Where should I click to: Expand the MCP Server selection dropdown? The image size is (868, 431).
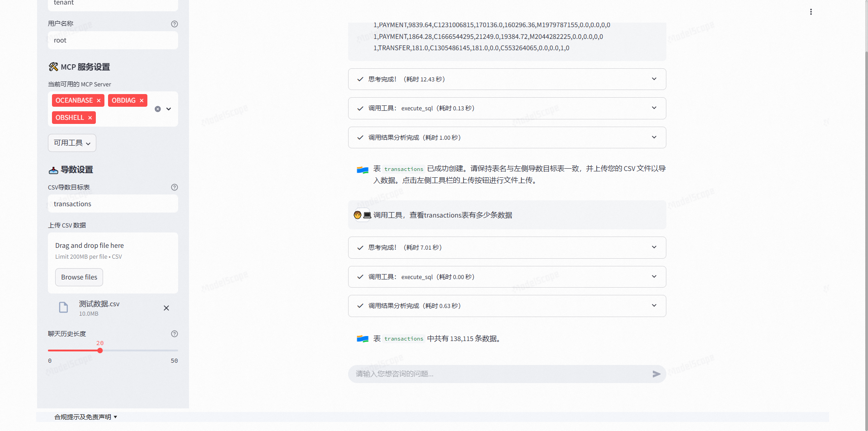coord(168,109)
